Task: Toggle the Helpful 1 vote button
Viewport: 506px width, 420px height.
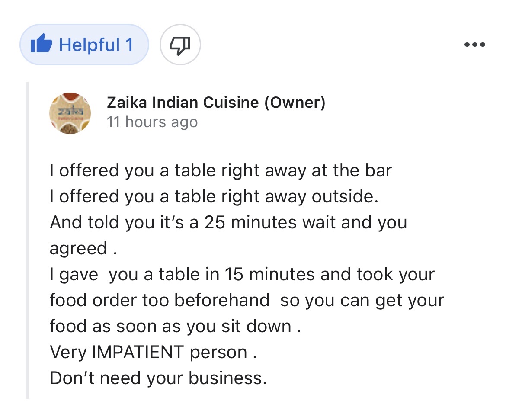Action: (84, 45)
